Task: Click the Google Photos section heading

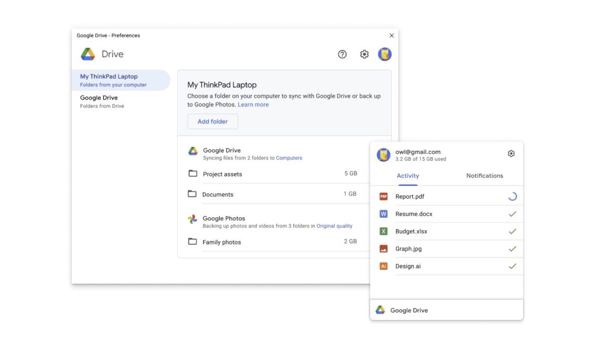Action: [x=224, y=218]
